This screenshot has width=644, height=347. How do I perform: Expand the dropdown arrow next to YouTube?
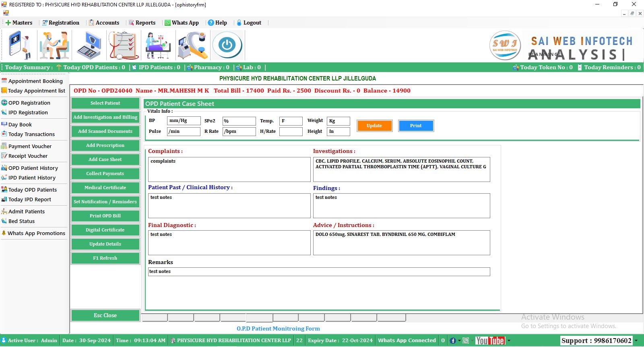point(509,341)
